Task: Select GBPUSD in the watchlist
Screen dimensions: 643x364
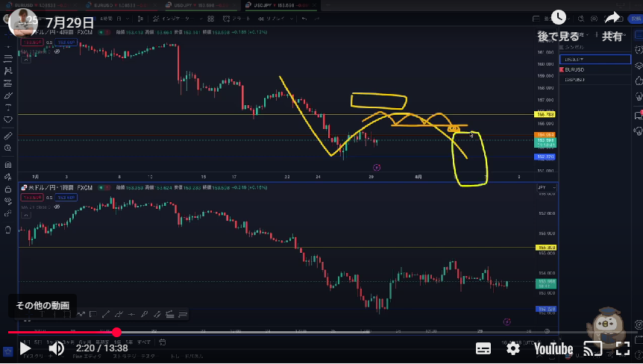Action: 576,78
